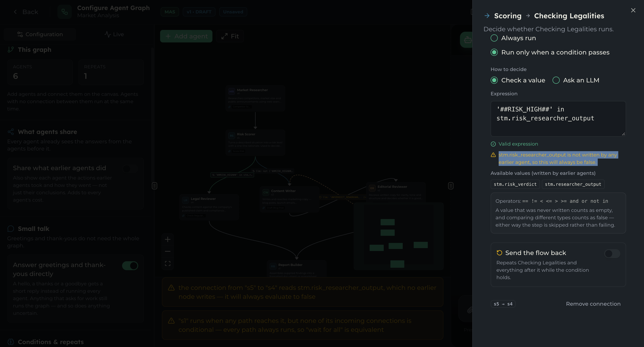Click the Valid expression check icon
644x347 pixels.
(493, 144)
